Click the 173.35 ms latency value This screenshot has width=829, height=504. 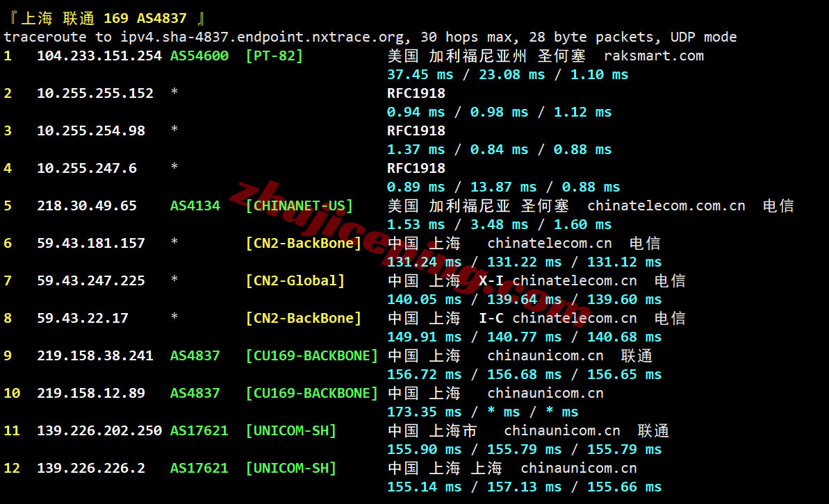click(424, 412)
